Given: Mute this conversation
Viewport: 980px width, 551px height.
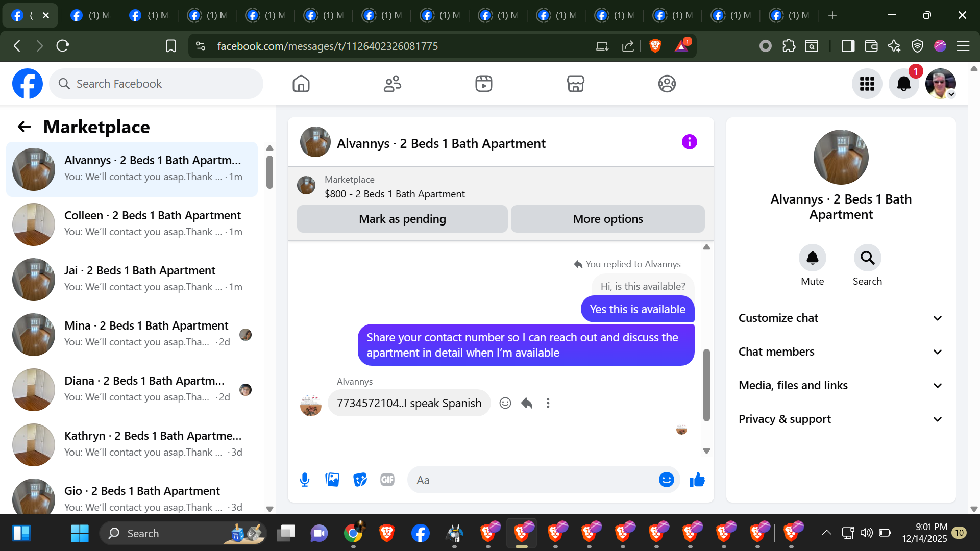Looking at the screenshot, I should tap(812, 258).
